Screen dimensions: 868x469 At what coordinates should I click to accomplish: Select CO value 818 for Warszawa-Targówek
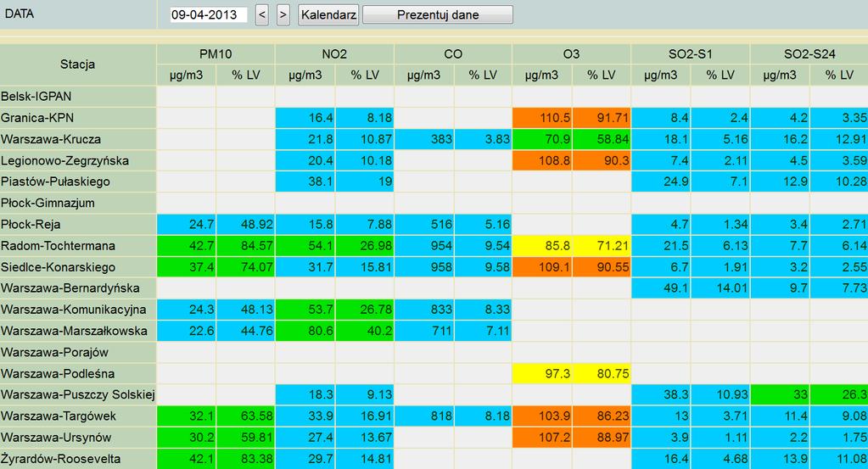[x=423, y=416]
